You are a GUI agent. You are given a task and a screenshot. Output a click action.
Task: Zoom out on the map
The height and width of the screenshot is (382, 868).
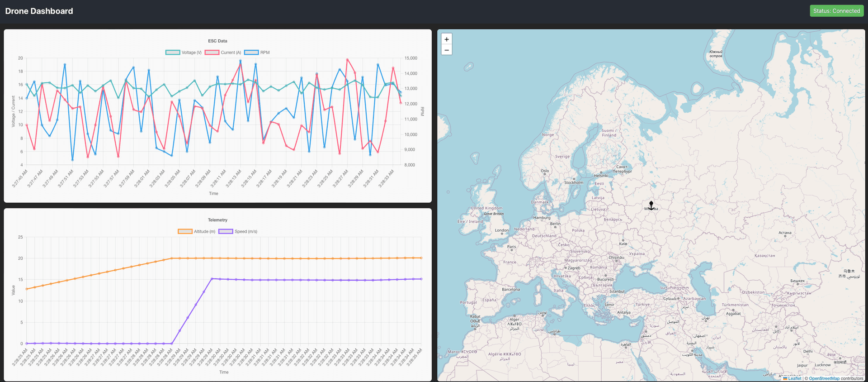coord(447,50)
